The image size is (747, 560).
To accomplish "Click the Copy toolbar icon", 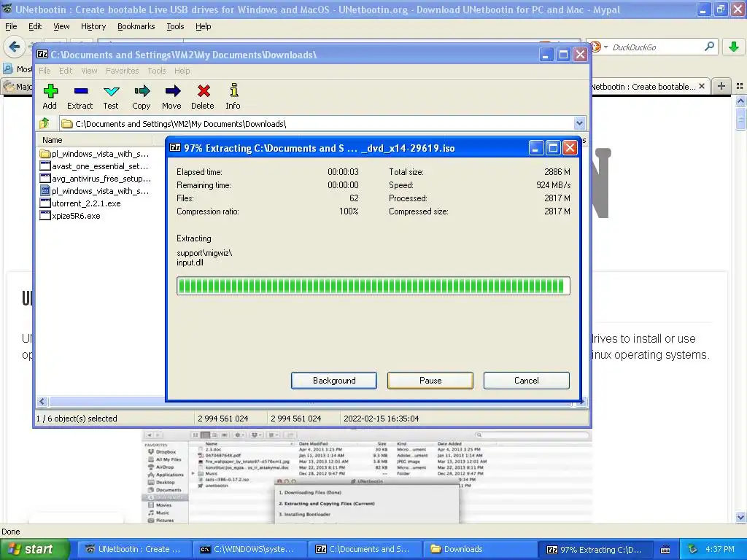I will 142,91.
